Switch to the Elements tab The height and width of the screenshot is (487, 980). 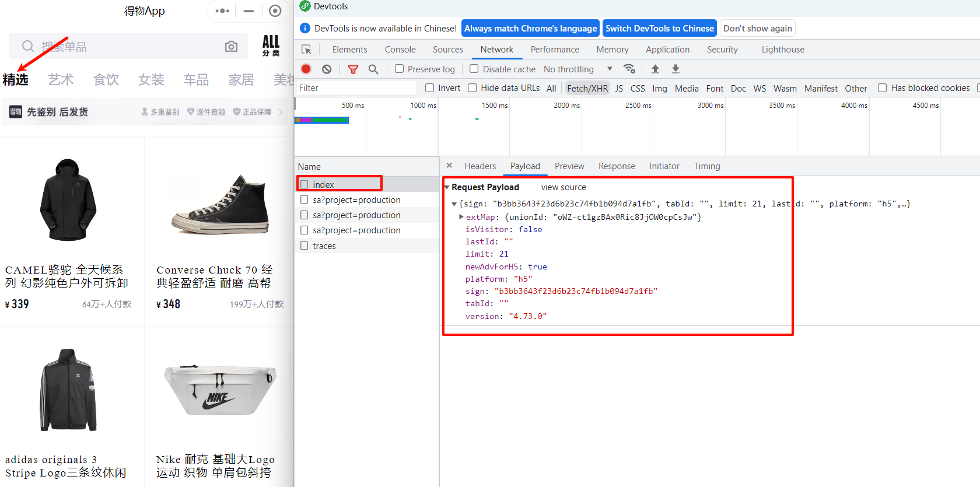350,50
